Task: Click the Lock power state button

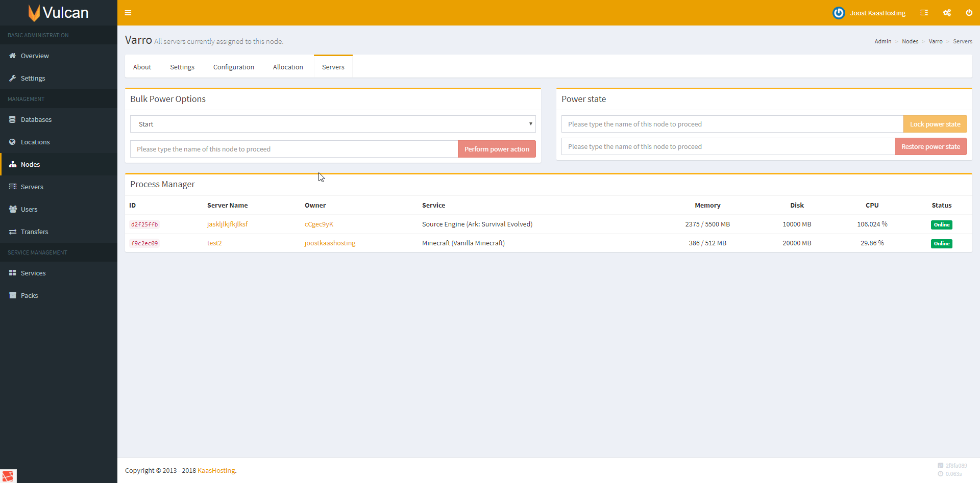Action: pyautogui.click(x=935, y=124)
